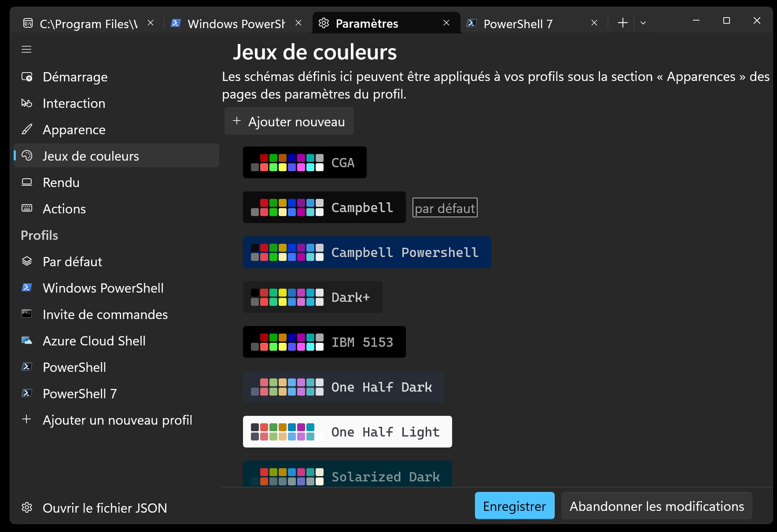Open a new tab with plus button
This screenshot has width=777, height=532.
[622, 23]
